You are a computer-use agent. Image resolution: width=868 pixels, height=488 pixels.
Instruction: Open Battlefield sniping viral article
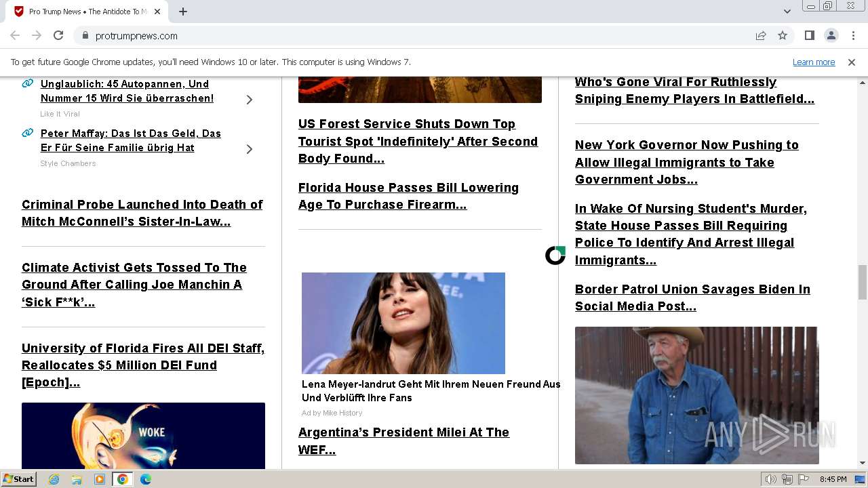point(694,90)
